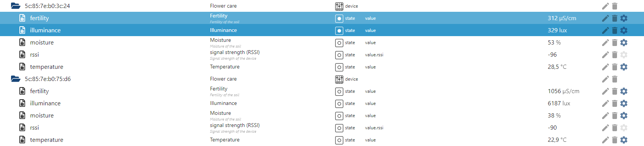Delete the 5c:85:7e:b0:75:d6 device

click(x=615, y=79)
